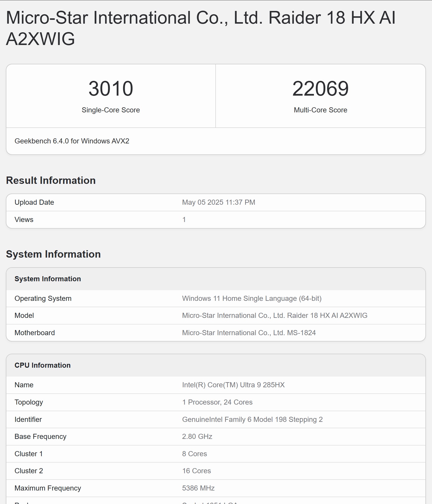
Task: Click the CPU Information table header
Action: tap(43, 365)
